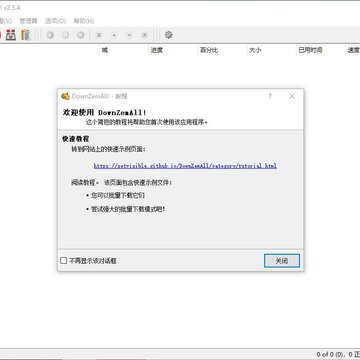
Task: Click the move-to-bottom toolbar icon
Action: [145, 35]
